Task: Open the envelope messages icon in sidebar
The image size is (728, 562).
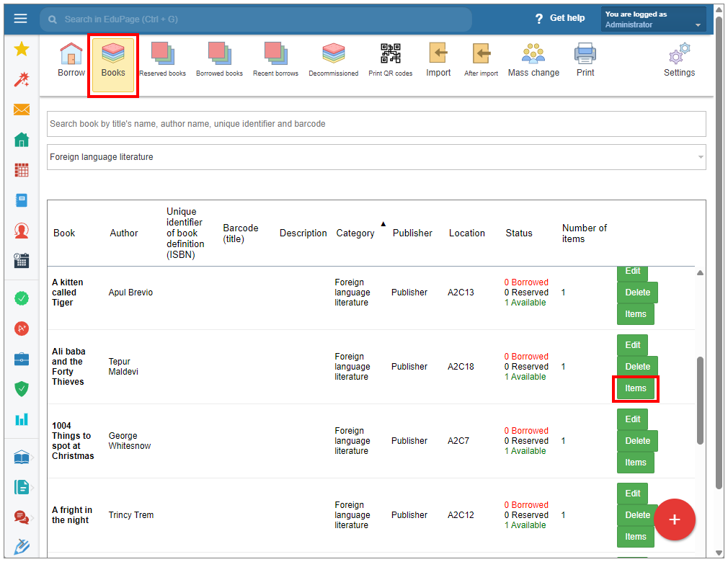Action: click(22, 110)
